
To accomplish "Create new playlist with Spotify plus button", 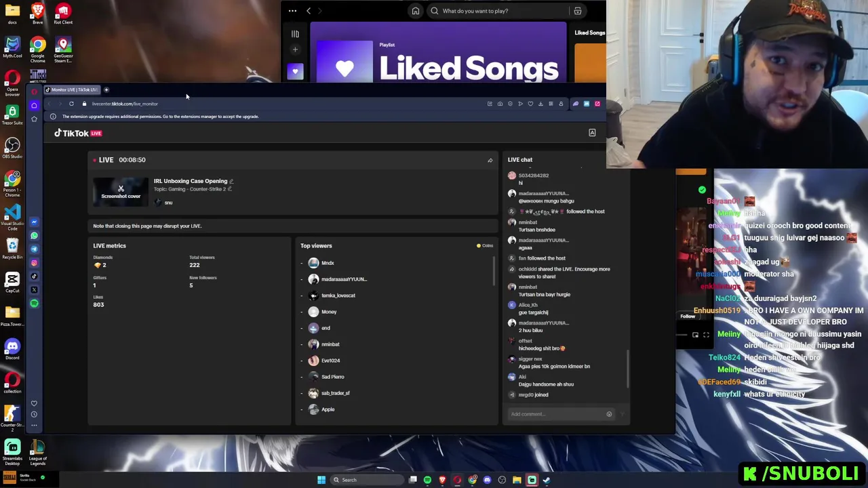I will (295, 49).
